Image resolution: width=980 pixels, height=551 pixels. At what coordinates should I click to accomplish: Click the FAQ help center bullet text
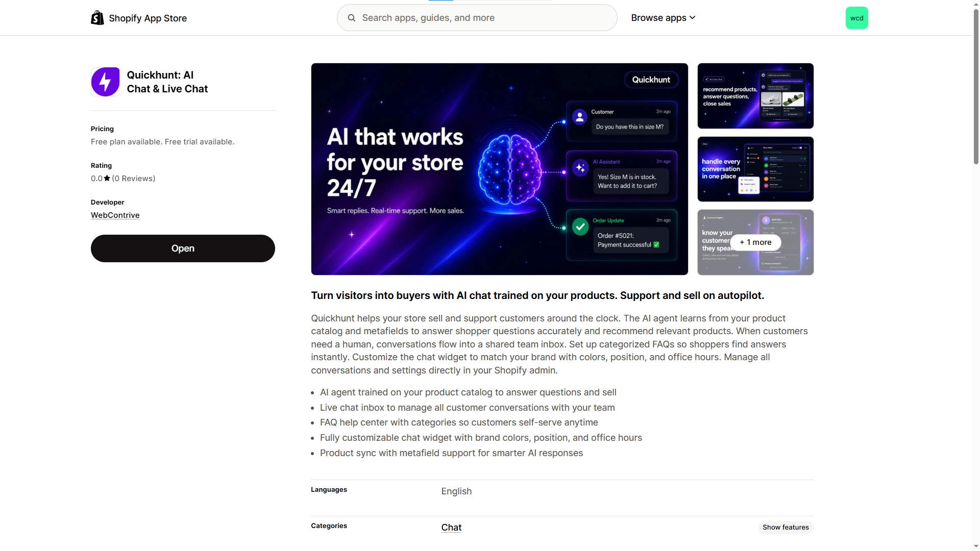pos(459,422)
